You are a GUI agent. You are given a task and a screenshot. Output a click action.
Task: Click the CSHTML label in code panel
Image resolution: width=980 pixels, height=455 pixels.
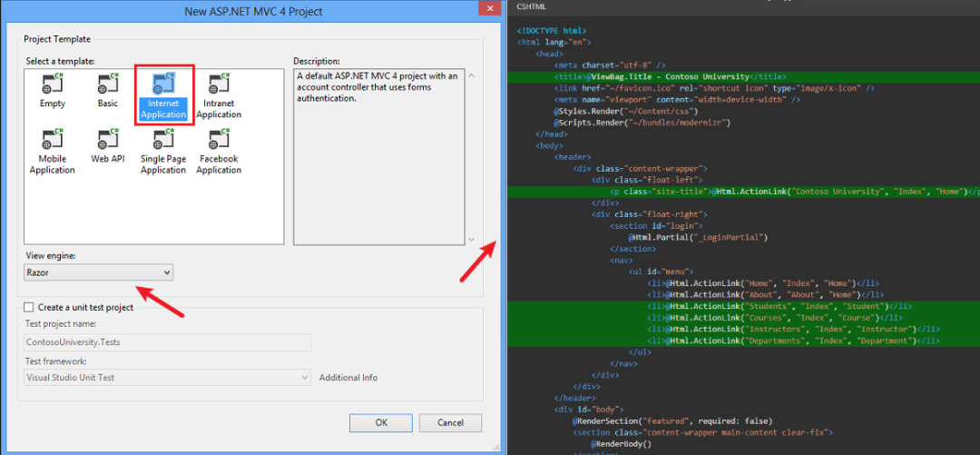pyautogui.click(x=532, y=6)
